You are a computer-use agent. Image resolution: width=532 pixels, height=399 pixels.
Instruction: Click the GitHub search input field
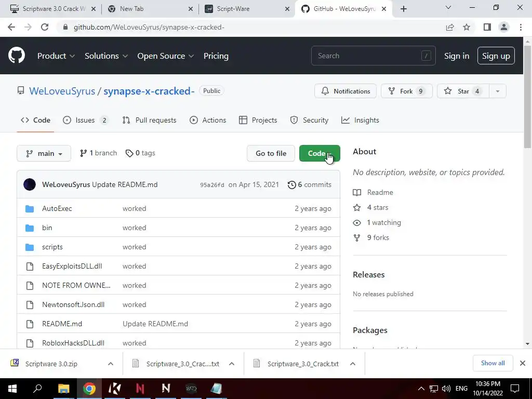[x=373, y=56]
